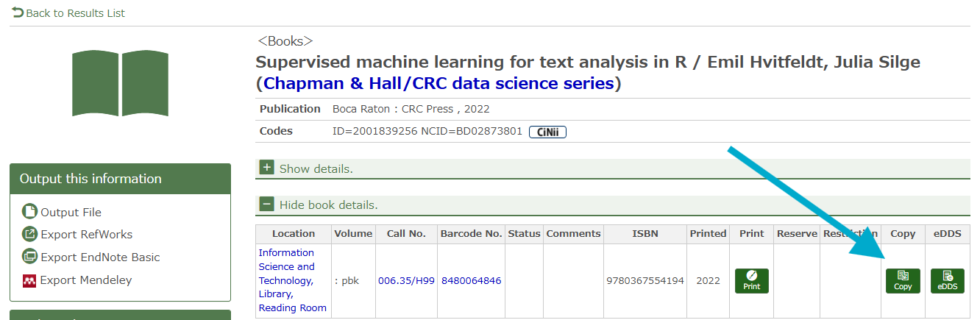Click the green Print button
Viewport: 980px width, 320px height.
point(751,281)
